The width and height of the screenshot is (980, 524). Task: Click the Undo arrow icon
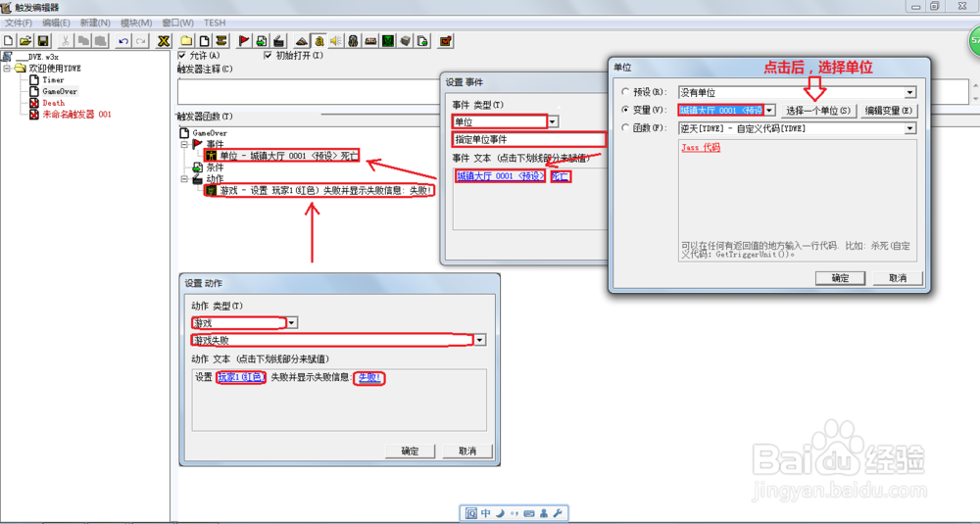pyautogui.click(x=123, y=41)
